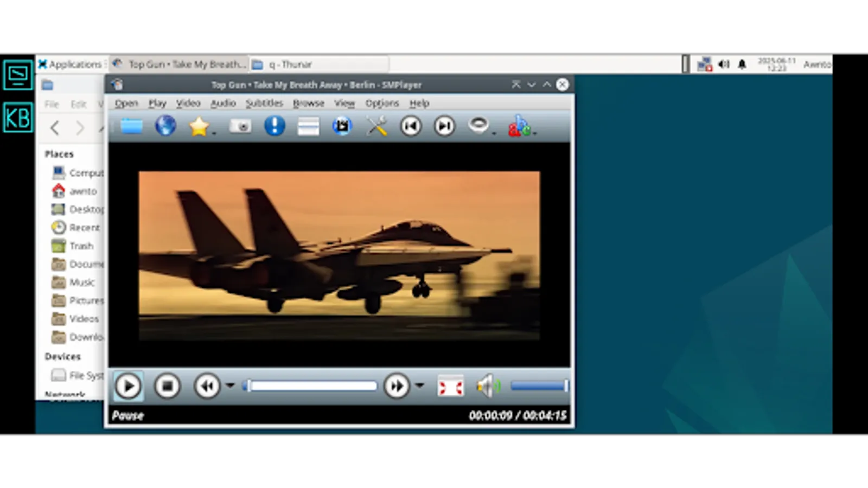This screenshot has width=868, height=488.
Task: Skip to next item with the toolbar icon
Action: coord(444,126)
